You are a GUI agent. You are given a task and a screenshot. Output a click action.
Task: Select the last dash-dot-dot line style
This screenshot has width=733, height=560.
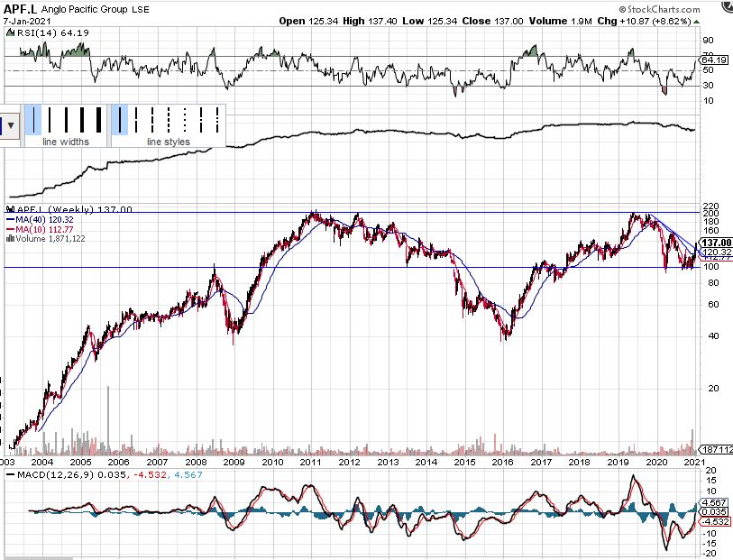(x=217, y=120)
